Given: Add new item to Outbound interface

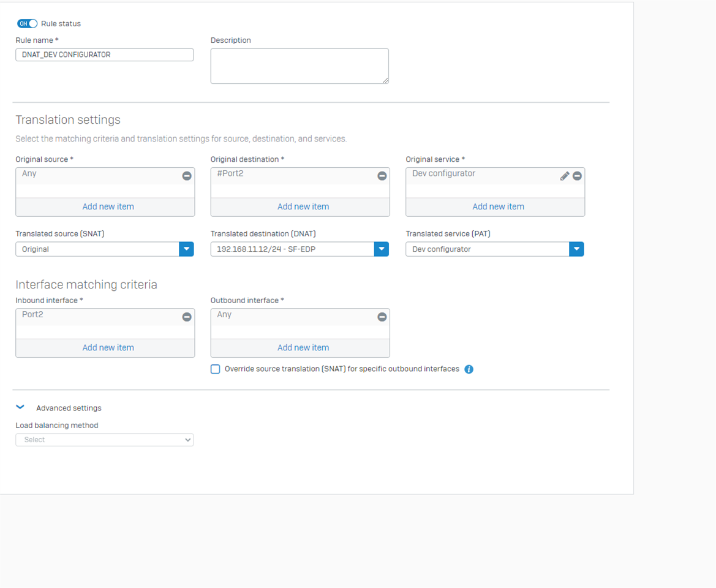Looking at the screenshot, I should coord(303,347).
